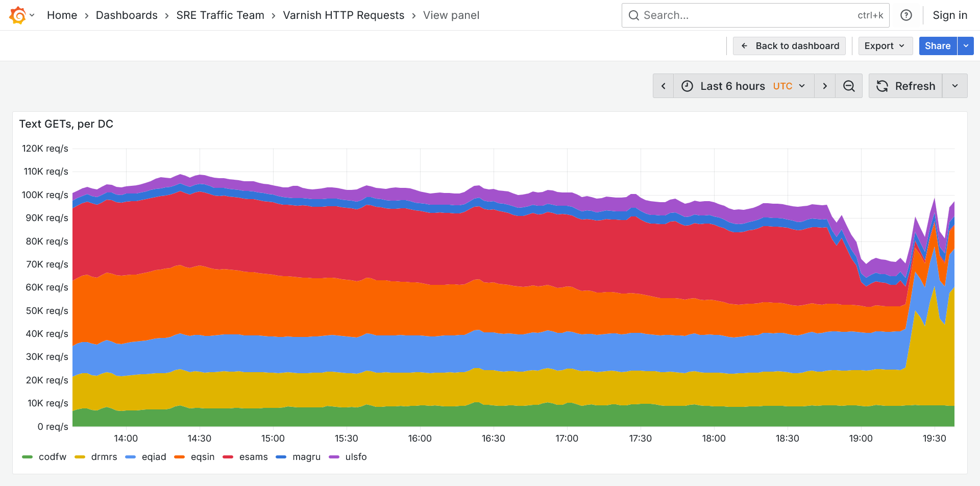Navigate to SRE Traffic Team breadcrumb
This screenshot has width=980, height=486.
coord(220,15)
